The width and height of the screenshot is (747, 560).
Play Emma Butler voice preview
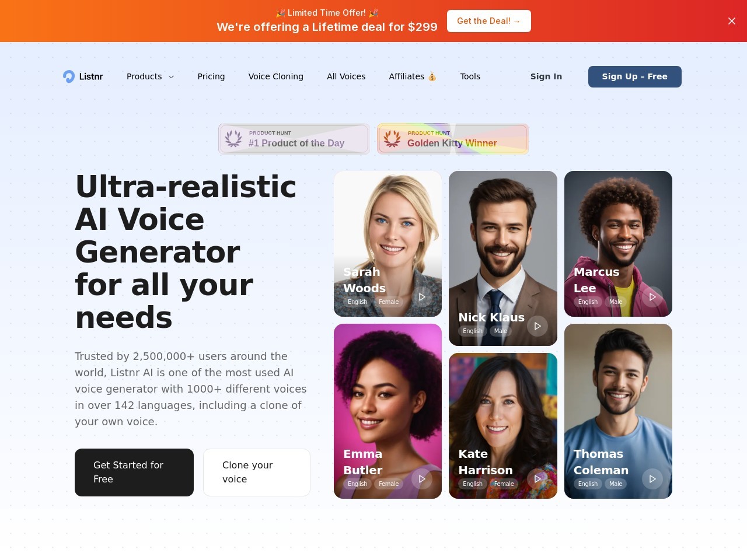coord(422,479)
